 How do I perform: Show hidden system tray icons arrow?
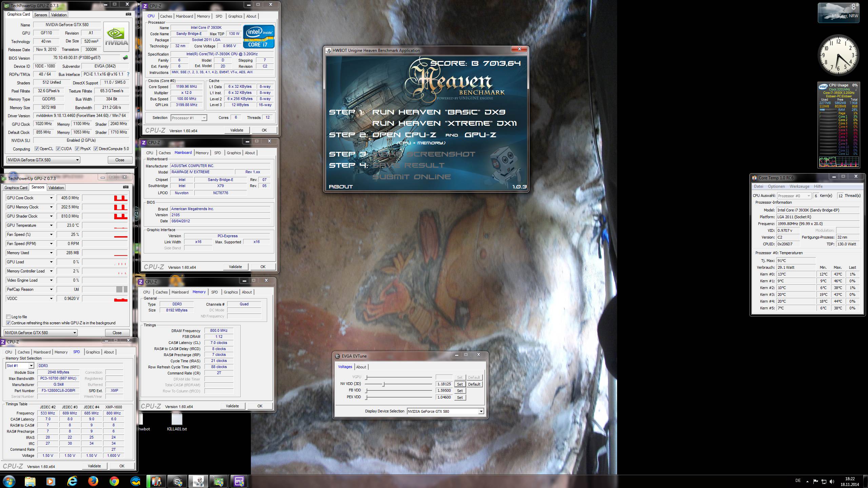click(808, 481)
